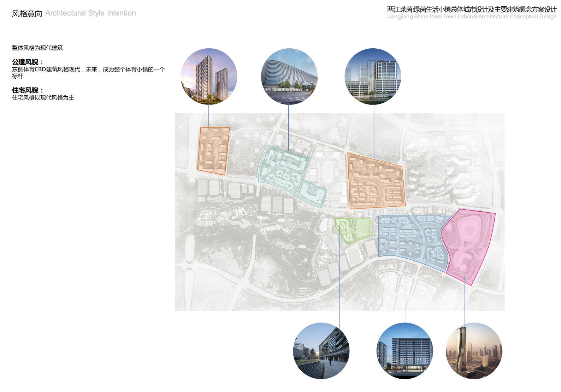The image size is (561, 392).
Task: Open the waterfront office towers circular photo
Action: 373,77
